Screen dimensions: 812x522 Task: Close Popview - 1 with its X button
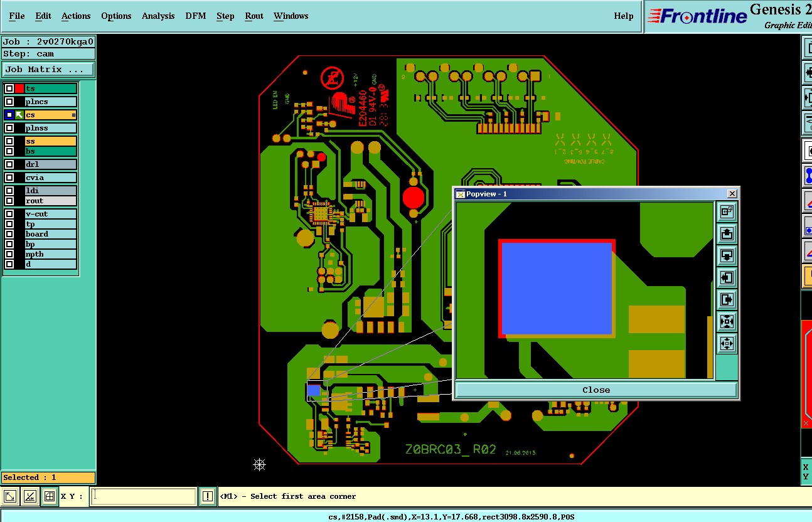pyautogui.click(x=732, y=194)
